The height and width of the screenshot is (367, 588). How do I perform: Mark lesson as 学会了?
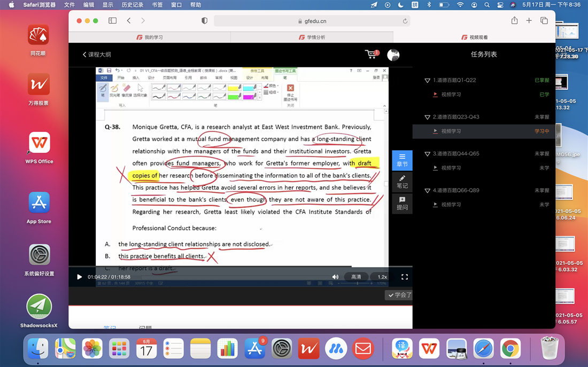click(x=399, y=295)
